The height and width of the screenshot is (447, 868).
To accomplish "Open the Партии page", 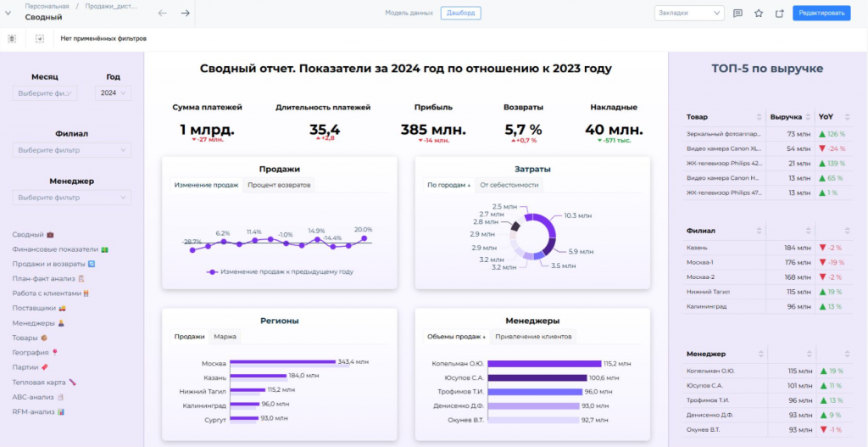I will pos(31,366).
